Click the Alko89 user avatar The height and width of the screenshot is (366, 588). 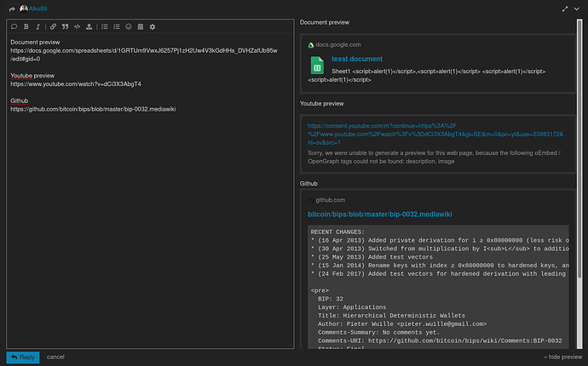click(x=24, y=9)
